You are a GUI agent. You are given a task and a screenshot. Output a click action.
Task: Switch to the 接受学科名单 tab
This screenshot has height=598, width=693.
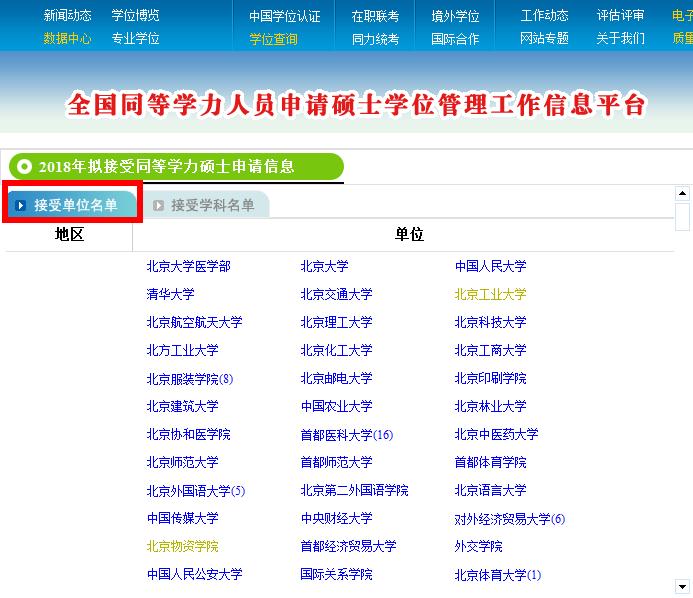212,205
